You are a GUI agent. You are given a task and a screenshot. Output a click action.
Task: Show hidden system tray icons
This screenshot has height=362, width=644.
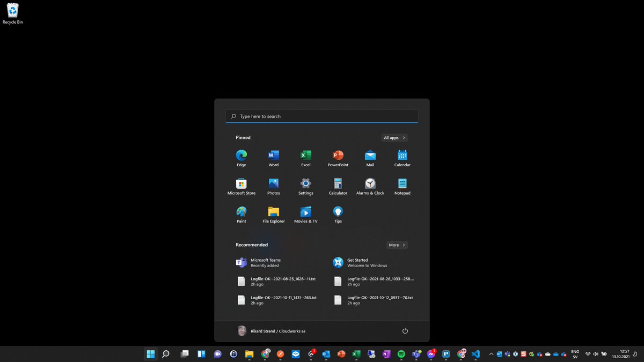491,354
